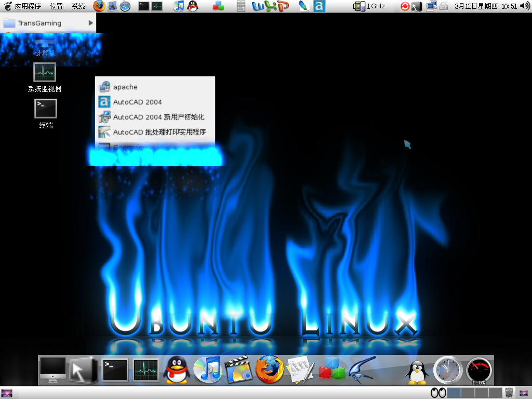Launch the green X Excel icon
532x399 pixels.
(x=271, y=6)
